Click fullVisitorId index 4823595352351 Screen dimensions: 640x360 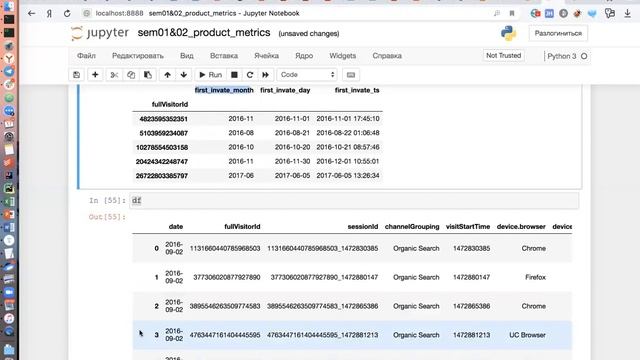coord(163,119)
